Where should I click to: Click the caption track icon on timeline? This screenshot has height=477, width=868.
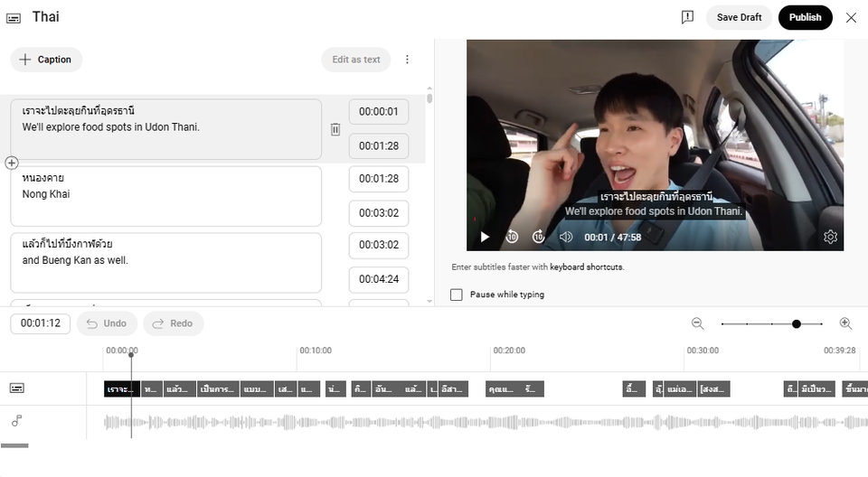[17, 388]
